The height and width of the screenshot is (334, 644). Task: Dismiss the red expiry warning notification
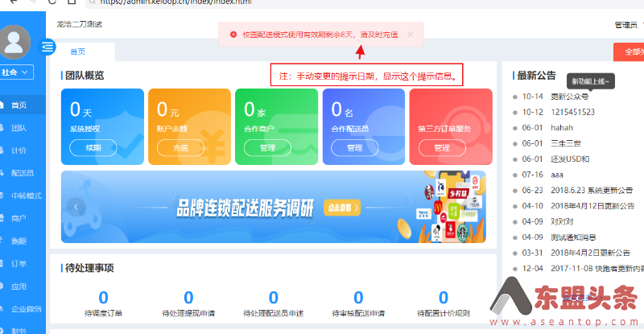410,35
